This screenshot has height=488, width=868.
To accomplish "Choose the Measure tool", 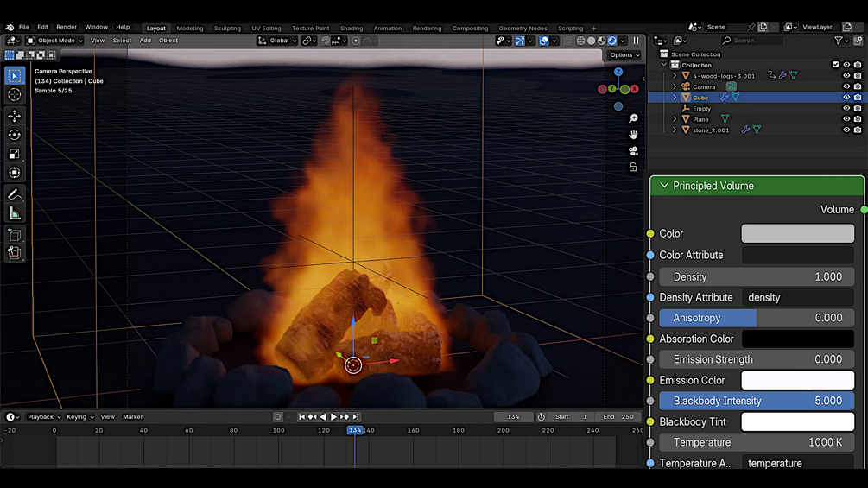I will tap(15, 213).
